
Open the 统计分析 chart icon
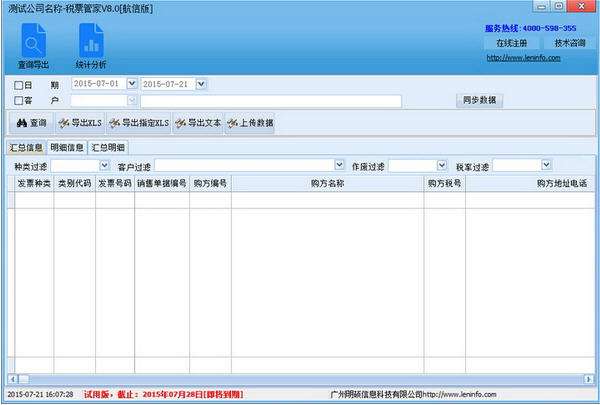point(91,45)
